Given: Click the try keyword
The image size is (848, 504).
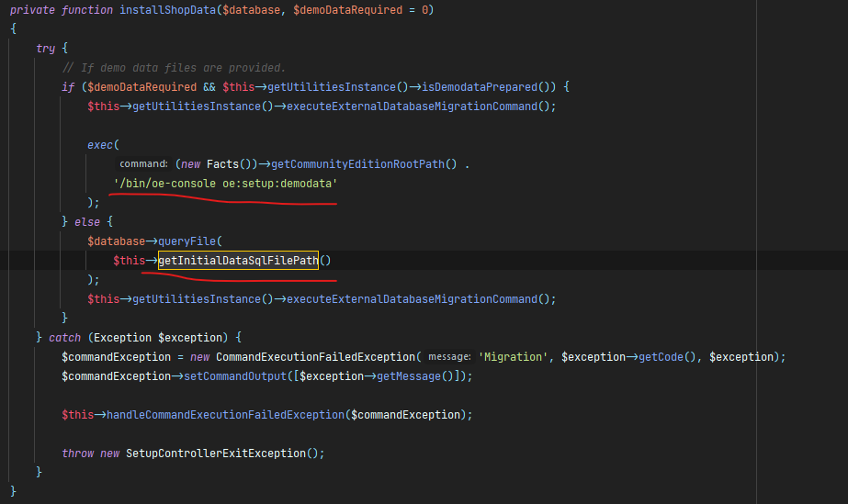Looking at the screenshot, I should click(46, 49).
